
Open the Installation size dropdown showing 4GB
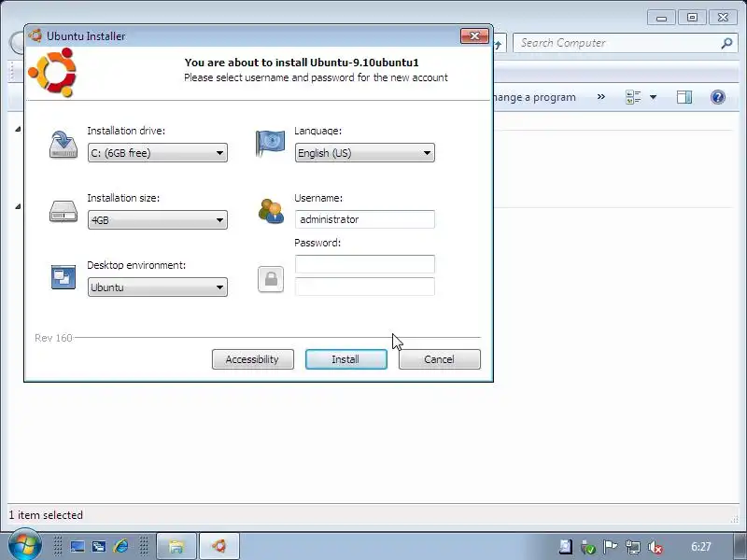click(157, 220)
